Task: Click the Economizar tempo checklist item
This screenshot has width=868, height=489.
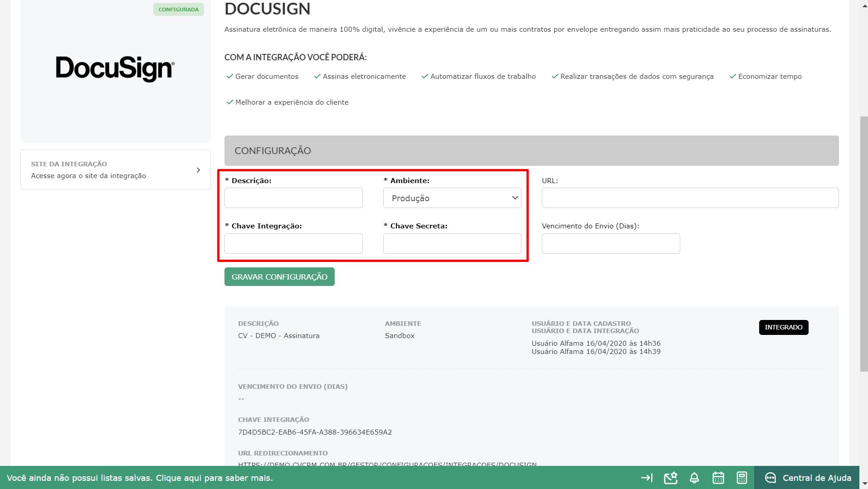Action: 765,77
